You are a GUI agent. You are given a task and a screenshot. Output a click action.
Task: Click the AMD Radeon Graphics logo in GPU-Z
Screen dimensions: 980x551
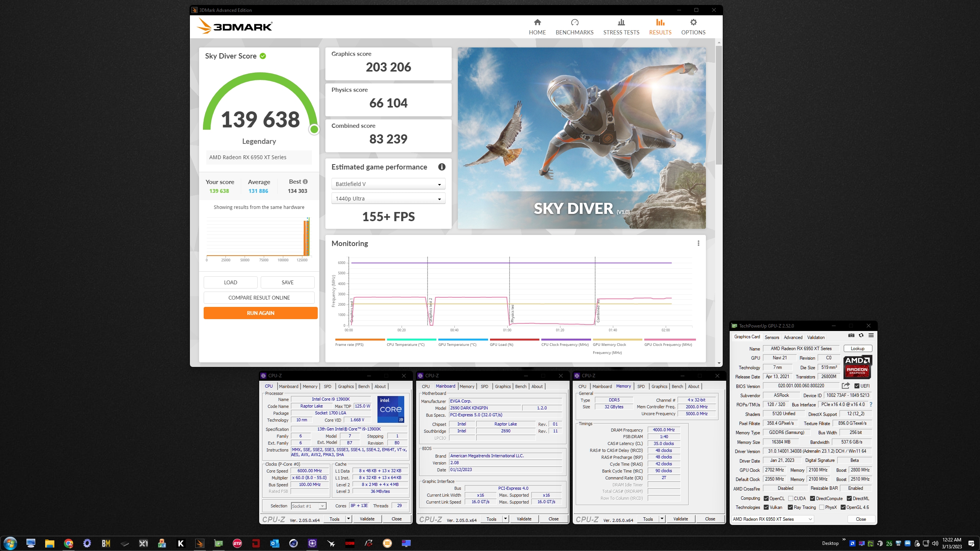857,367
